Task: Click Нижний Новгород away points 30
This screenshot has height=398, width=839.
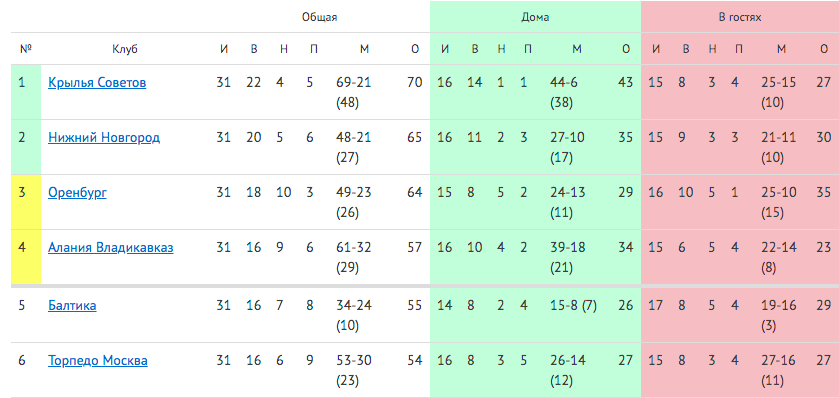Action: coord(824,137)
